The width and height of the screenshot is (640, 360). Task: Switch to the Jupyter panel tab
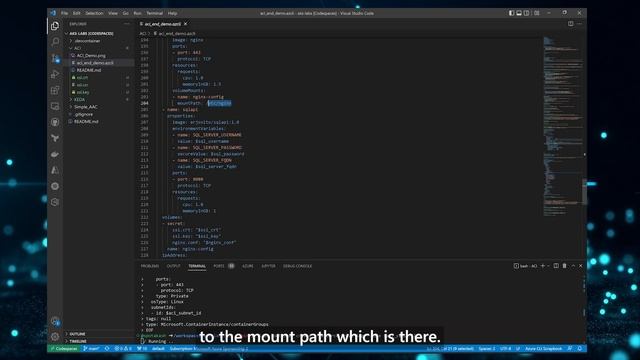(x=268, y=266)
